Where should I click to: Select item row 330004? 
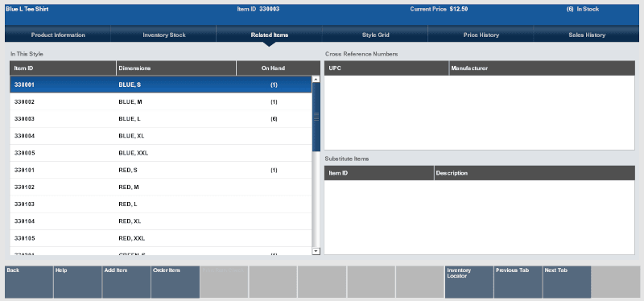161,136
